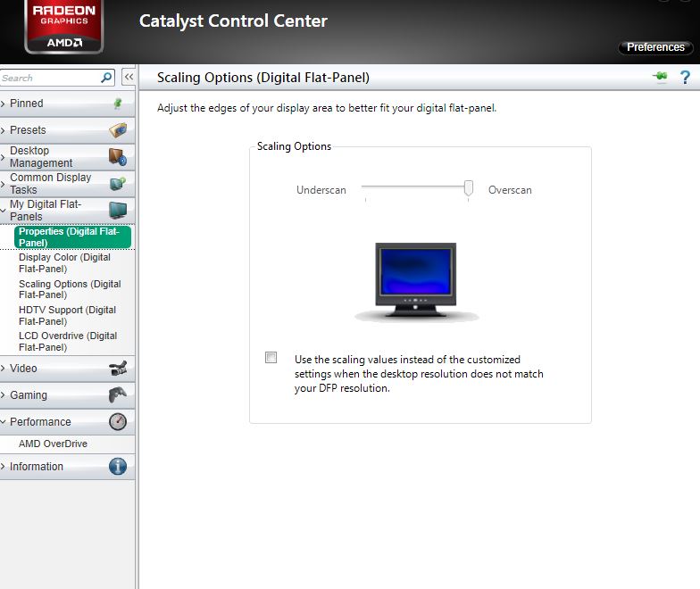This screenshot has height=589, width=700.
Task: Open the Preferences button
Action: click(655, 47)
